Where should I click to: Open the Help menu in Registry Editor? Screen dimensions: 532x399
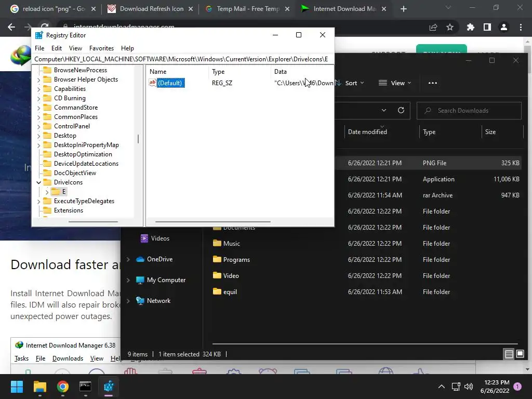point(127,48)
